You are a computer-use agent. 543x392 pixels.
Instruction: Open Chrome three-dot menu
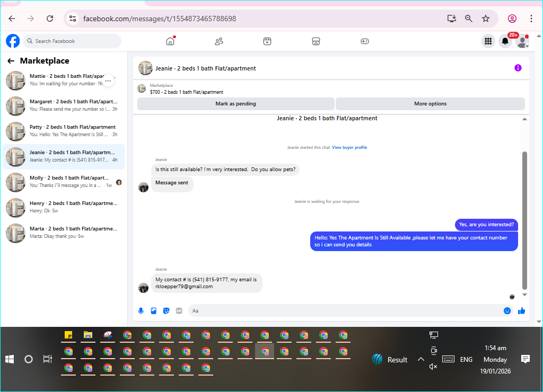(x=531, y=19)
